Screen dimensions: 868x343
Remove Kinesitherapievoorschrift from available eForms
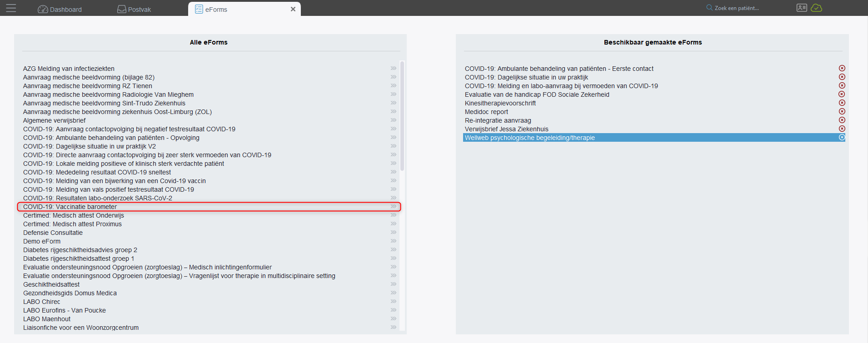tap(842, 103)
